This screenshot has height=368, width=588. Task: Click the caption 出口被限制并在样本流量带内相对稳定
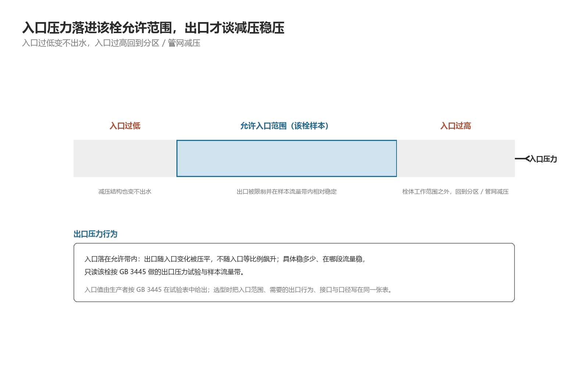click(x=287, y=192)
